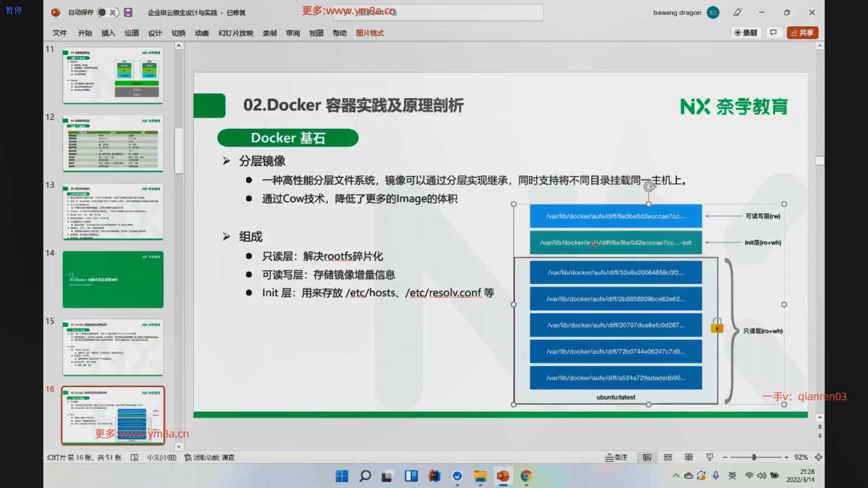The width and height of the screenshot is (868, 488).
Task: Click the Record (录制) button
Action: [746, 33]
